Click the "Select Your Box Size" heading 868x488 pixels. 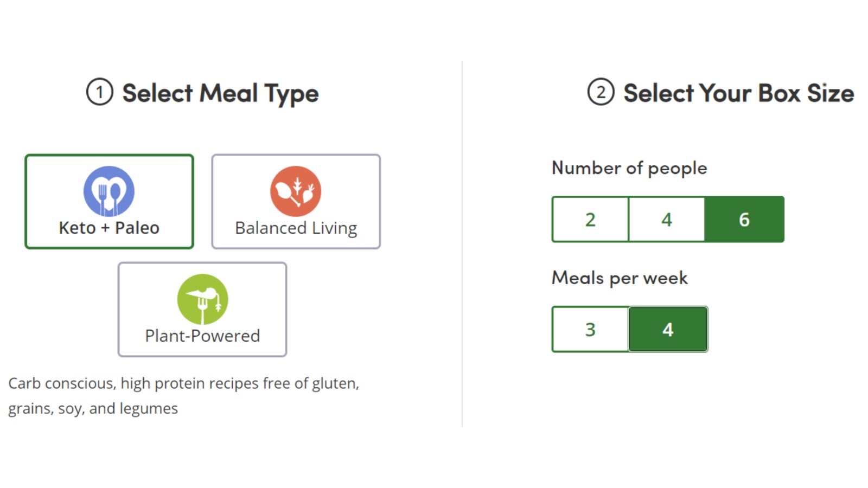[739, 93]
